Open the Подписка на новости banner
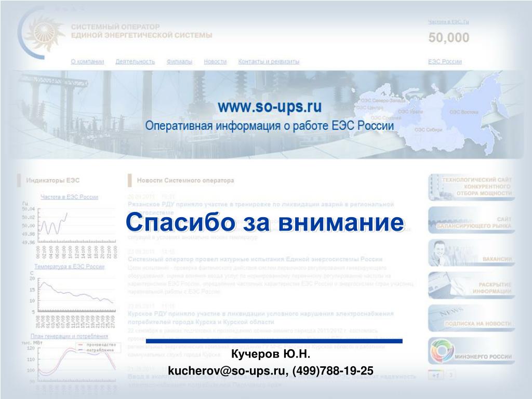The height and width of the screenshot is (399, 532). (x=472, y=318)
